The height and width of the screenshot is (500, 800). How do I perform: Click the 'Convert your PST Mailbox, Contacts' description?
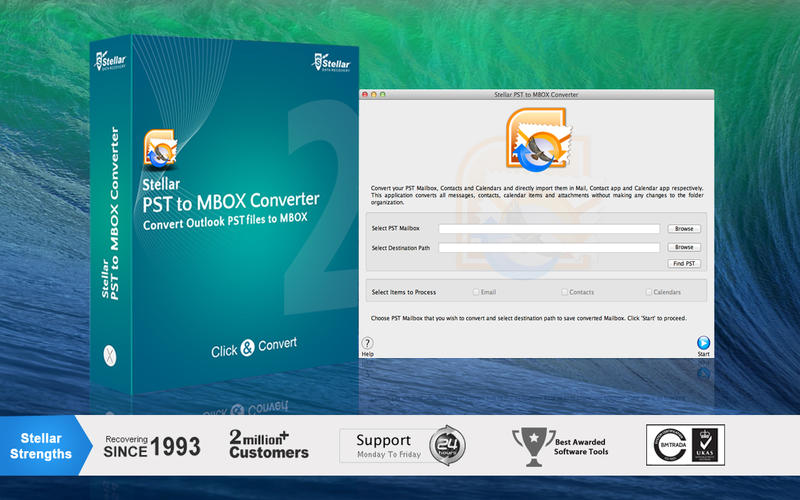click(x=537, y=195)
